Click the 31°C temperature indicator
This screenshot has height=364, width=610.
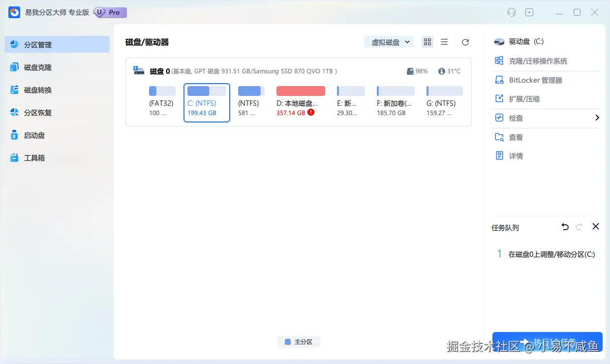(449, 71)
